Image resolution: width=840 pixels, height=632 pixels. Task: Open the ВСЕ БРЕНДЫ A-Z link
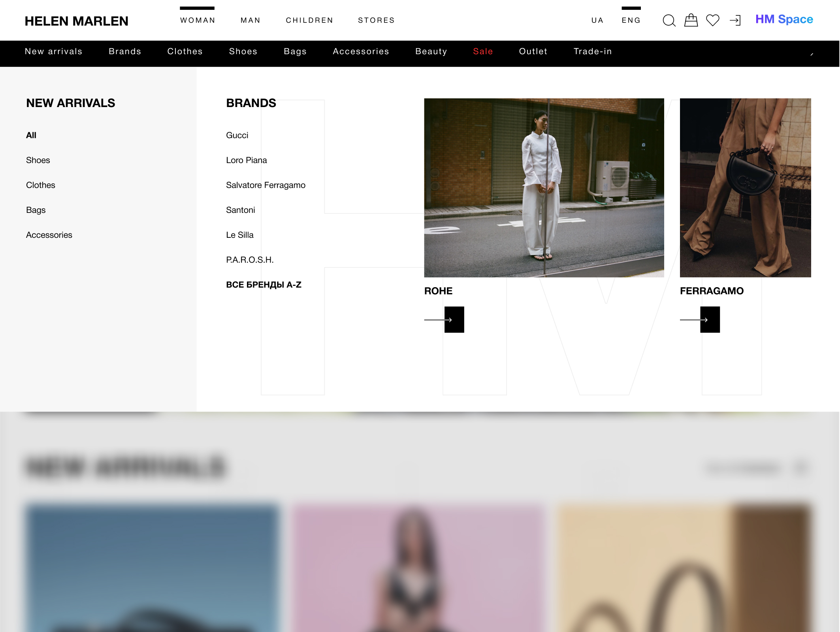(x=264, y=284)
